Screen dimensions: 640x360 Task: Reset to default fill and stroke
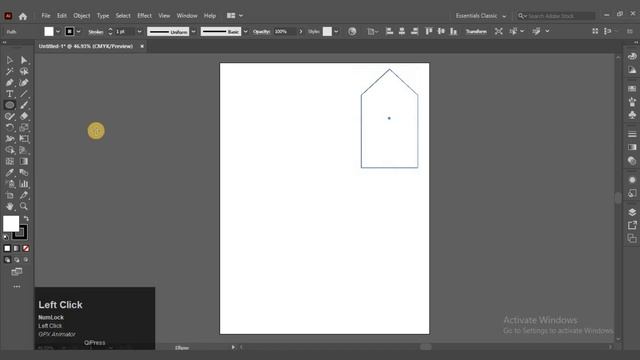click(6, 237)
